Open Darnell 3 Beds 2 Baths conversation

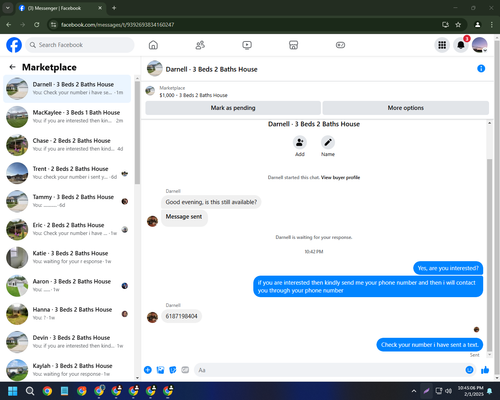click(x=67, y=88)
